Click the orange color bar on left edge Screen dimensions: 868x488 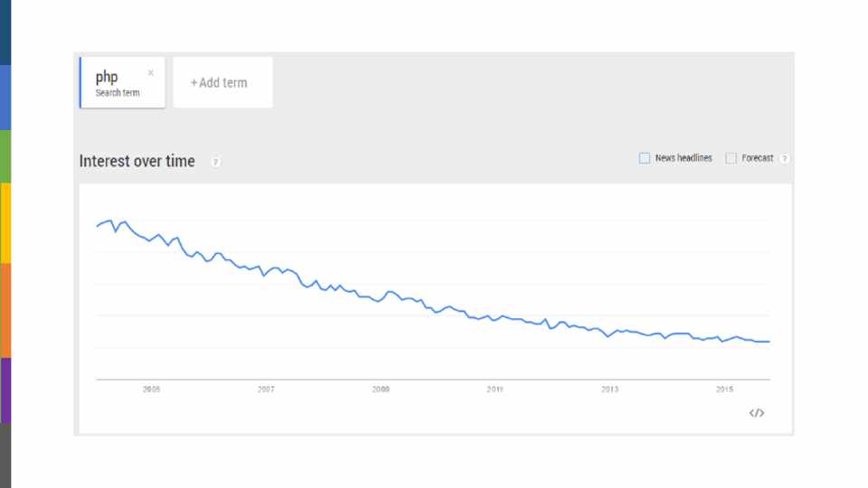(x=5, y=310)
